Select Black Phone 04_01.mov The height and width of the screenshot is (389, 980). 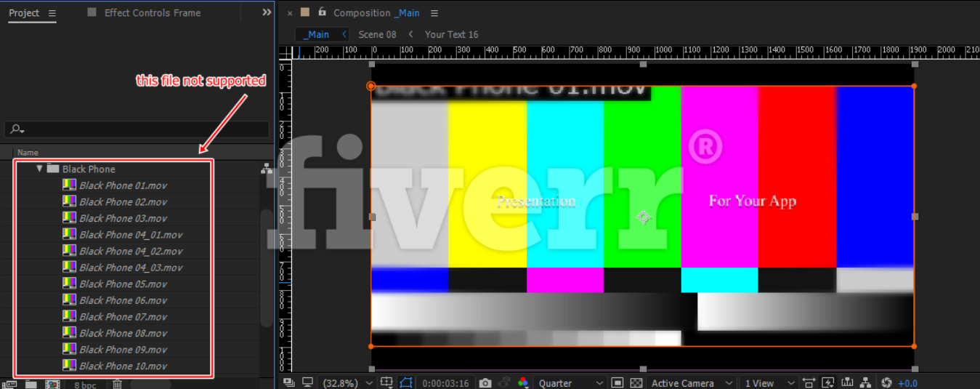point(131,235)
